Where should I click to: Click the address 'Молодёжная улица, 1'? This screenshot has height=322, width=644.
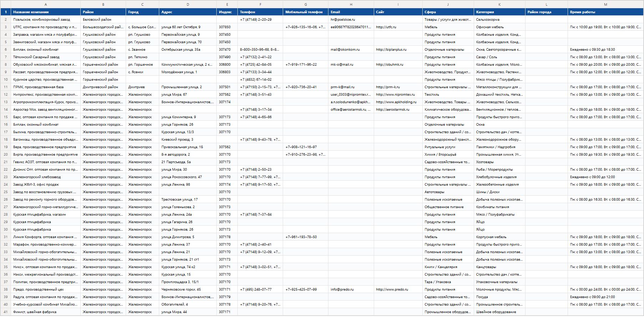click(188, 72)
